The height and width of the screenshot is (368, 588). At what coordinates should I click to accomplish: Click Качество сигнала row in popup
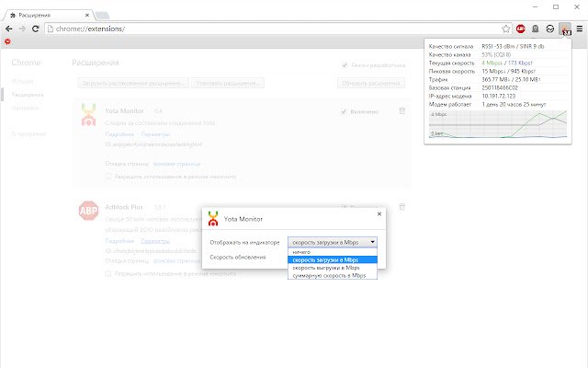tap(498, 47)
